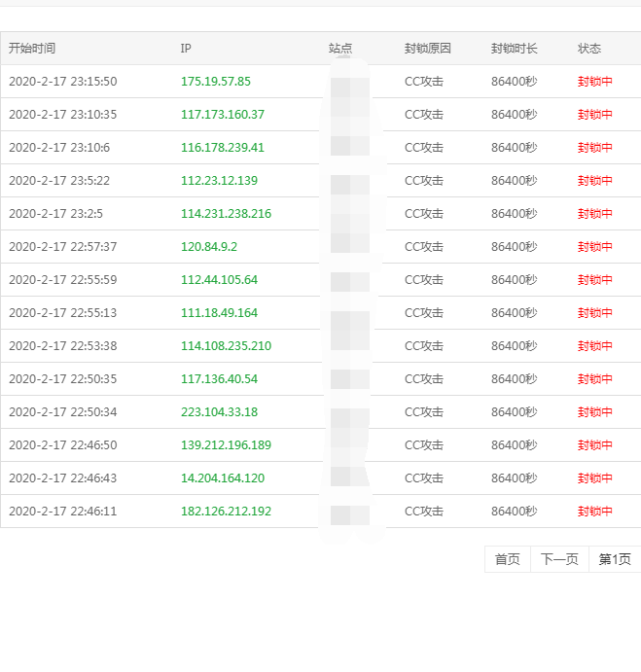Click 封锁中 status for 175.19.57.85
The width and height of the screenshot is (641, 672).
coord(594,82)
